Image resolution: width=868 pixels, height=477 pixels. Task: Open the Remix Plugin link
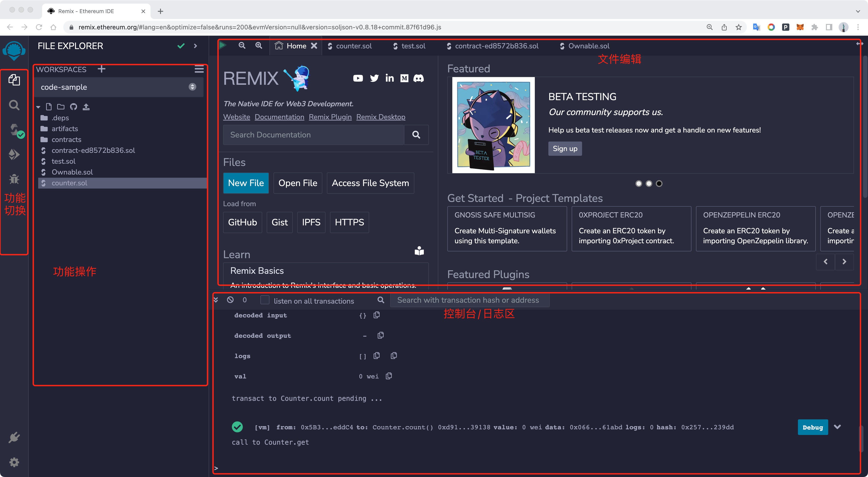(330, 117)
